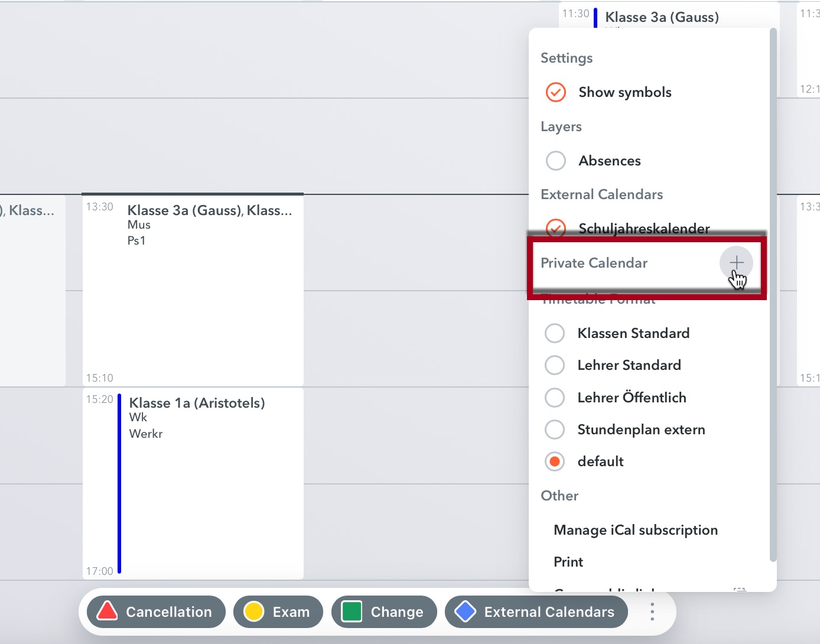Click the Private Calendar label

point(594,263)
